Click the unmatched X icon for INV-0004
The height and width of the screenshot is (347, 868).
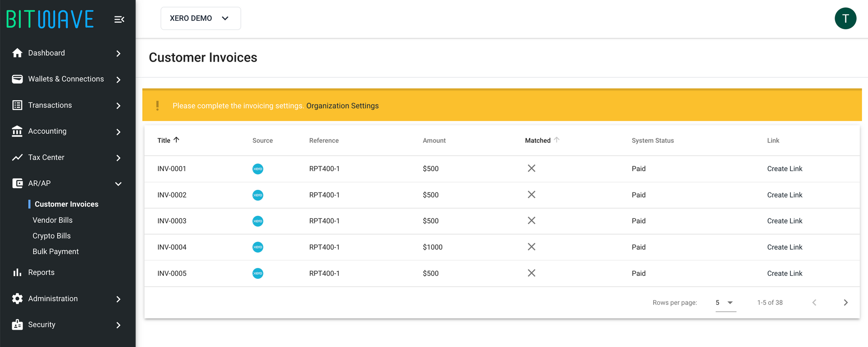pos(531,247)
